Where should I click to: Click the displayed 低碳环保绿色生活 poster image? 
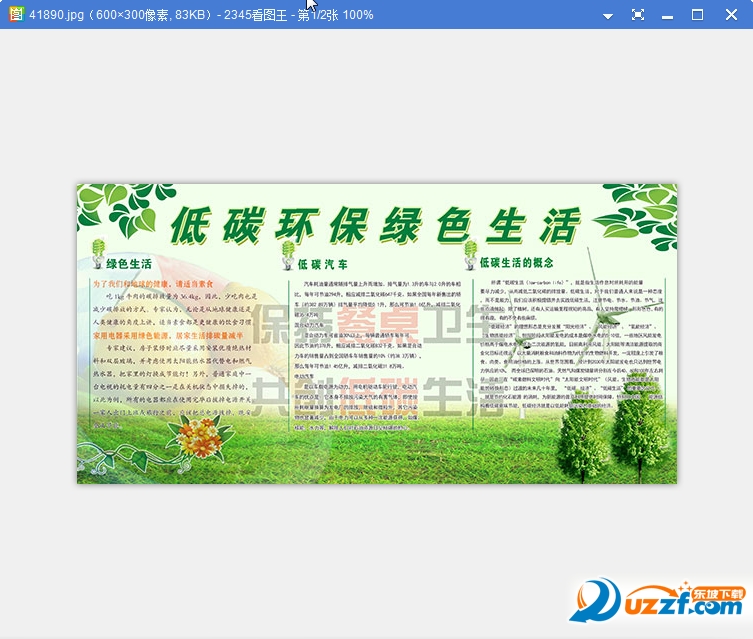point(377,333)
